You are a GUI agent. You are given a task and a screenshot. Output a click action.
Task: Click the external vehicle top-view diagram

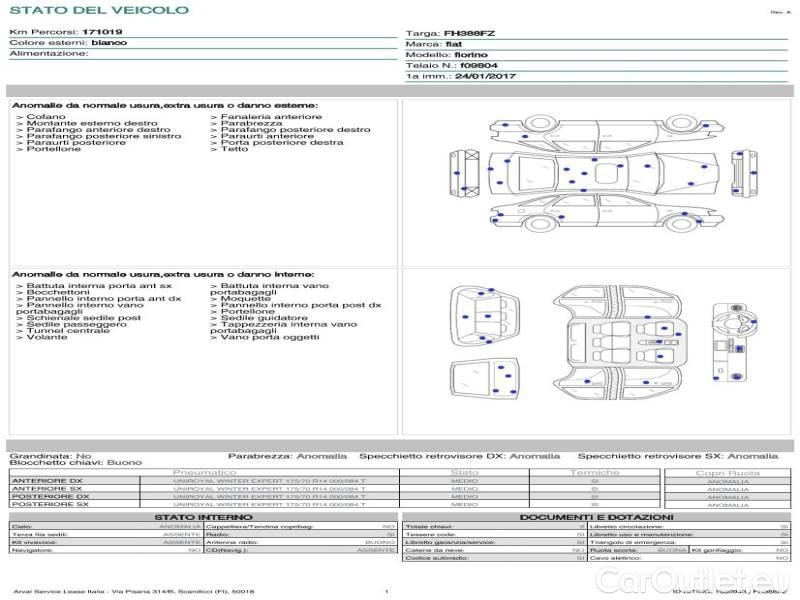[604, 173]
